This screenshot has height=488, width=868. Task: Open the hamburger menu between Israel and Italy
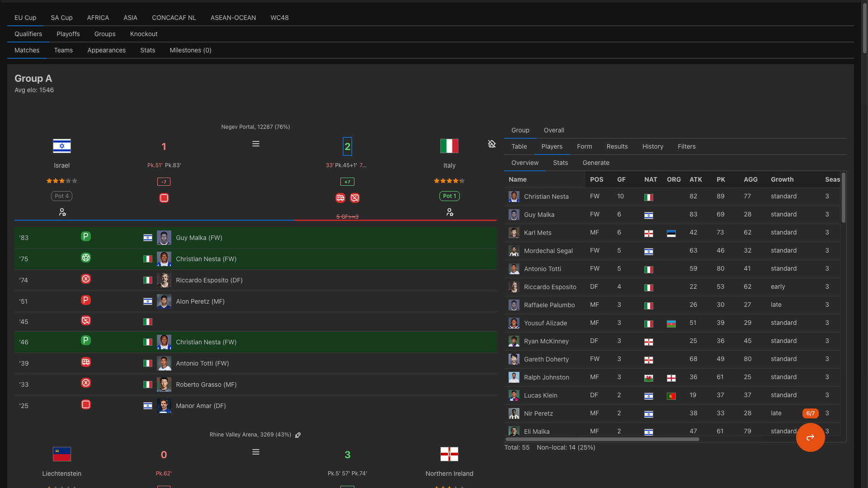click(x=256, y=144)
